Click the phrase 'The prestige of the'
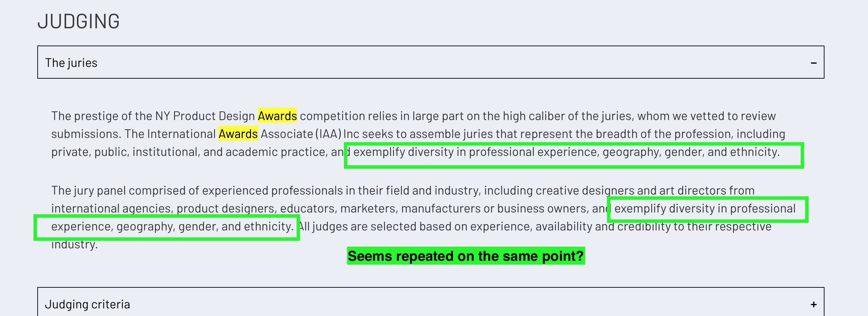Viewport: 868px width, 316px height. pyautogui.click(x=102, y=116)
